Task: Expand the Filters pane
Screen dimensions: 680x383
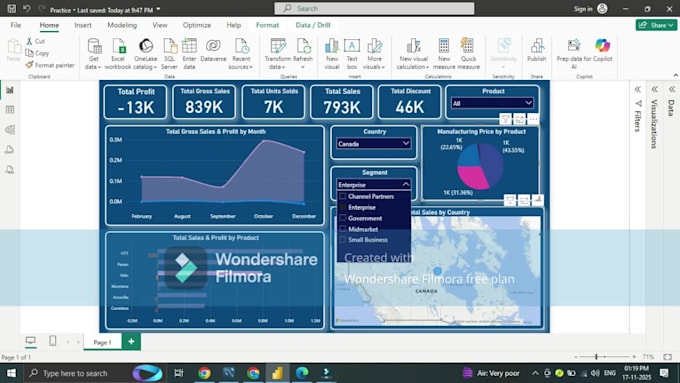Action: [638, 89]
